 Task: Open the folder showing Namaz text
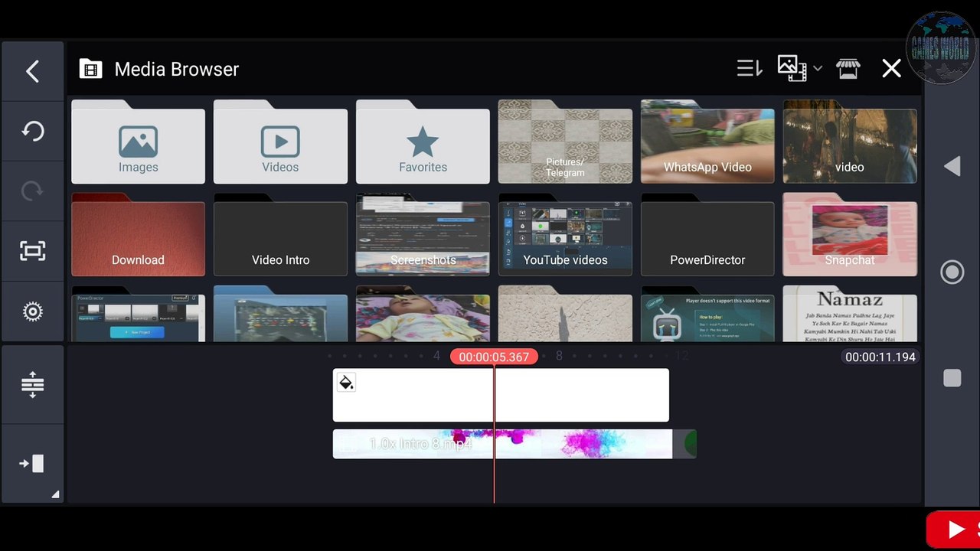[850, 314]
